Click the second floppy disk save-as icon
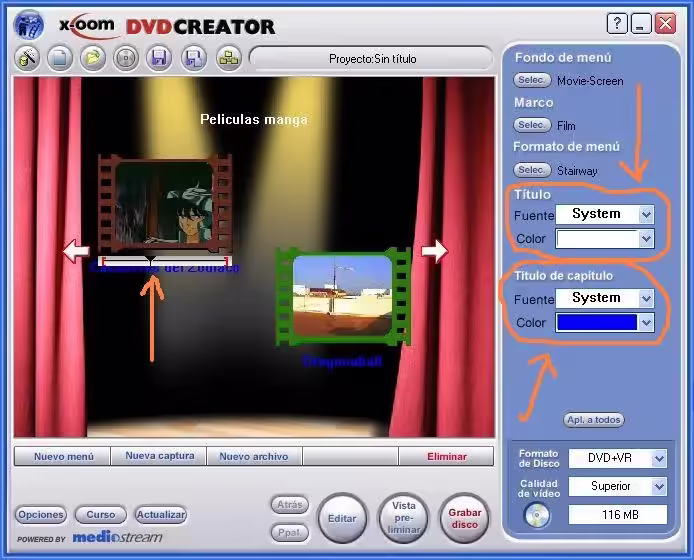This screenshot has height=560, width=694. tap(194, 58)
